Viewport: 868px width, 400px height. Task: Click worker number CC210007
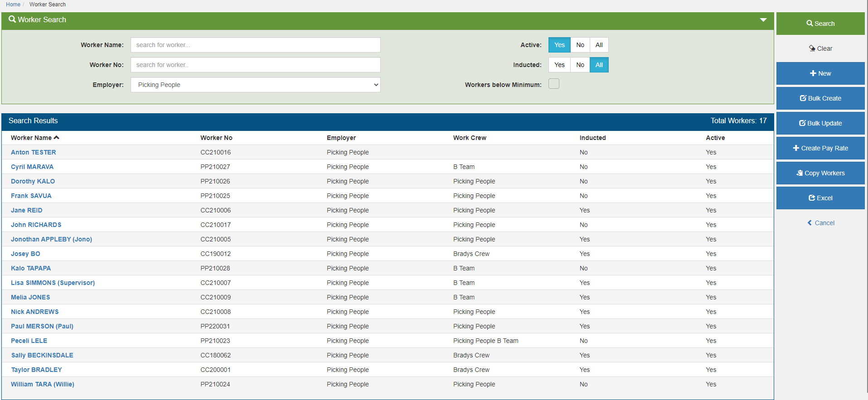click(x=216, y=283)
